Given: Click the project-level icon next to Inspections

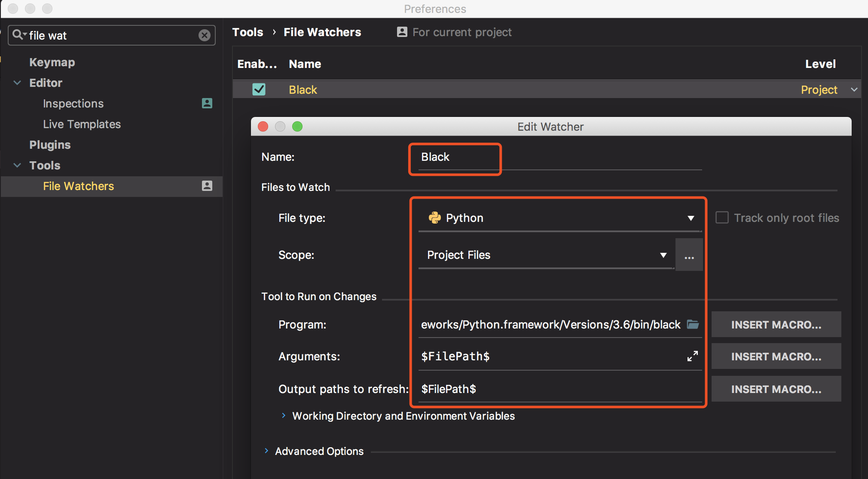Looking at the screenshot, I should 207,103.
